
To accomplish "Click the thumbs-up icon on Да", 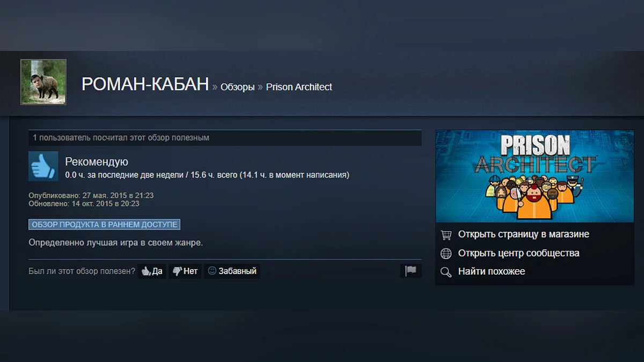I will click(146, 271).
